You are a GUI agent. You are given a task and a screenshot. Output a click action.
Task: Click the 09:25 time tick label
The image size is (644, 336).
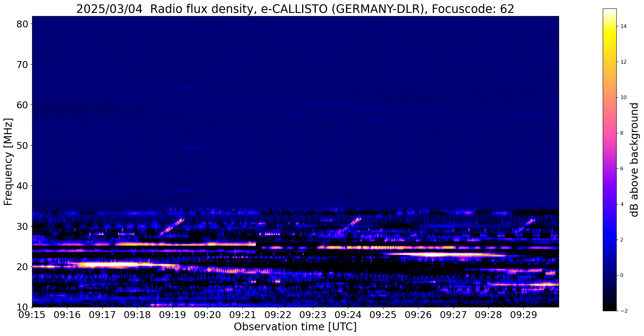pyautogui.click(x=383, y=315)
